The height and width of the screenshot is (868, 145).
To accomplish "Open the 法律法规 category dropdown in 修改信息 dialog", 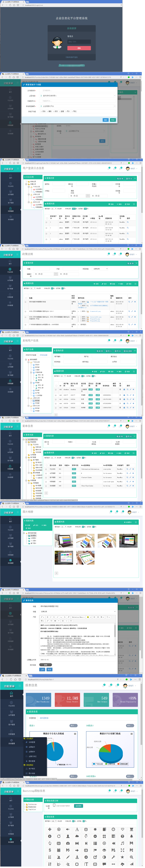I will (x=78, y=612).
